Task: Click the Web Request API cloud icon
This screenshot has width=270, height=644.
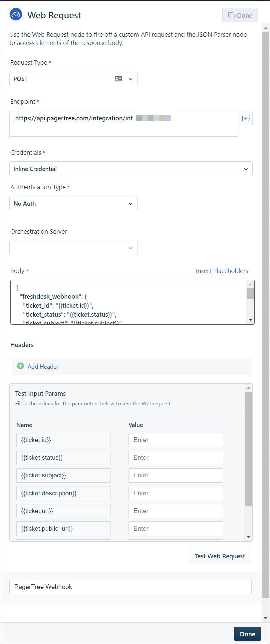Action: pyautogui.click(x=16, y=15)
